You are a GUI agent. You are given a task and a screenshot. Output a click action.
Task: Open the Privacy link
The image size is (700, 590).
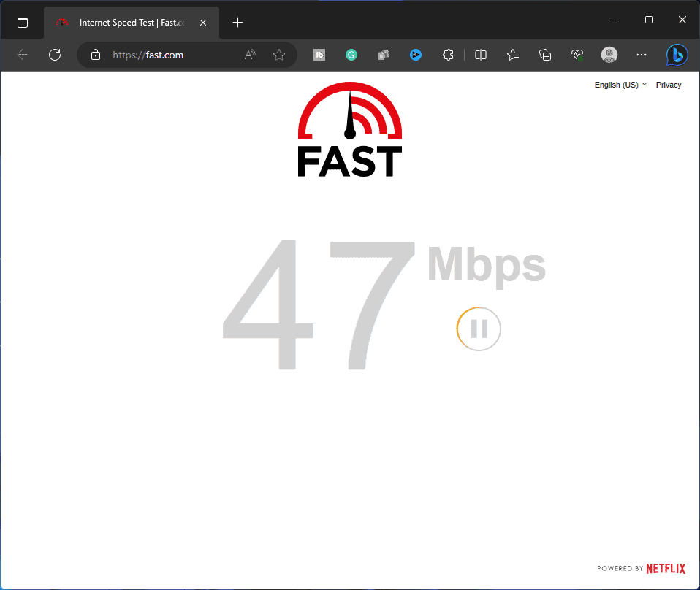pyautogui.click(x=668, y=85)
